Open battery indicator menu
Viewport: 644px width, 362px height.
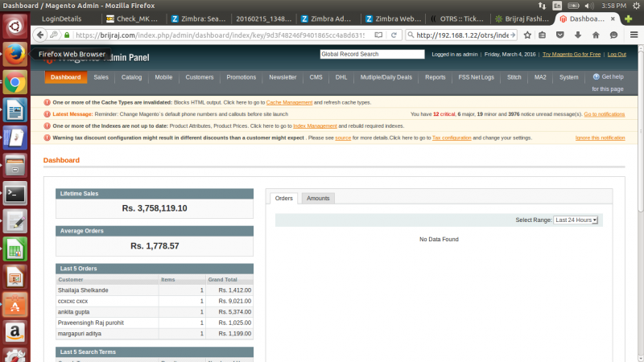tap(573, 6)
